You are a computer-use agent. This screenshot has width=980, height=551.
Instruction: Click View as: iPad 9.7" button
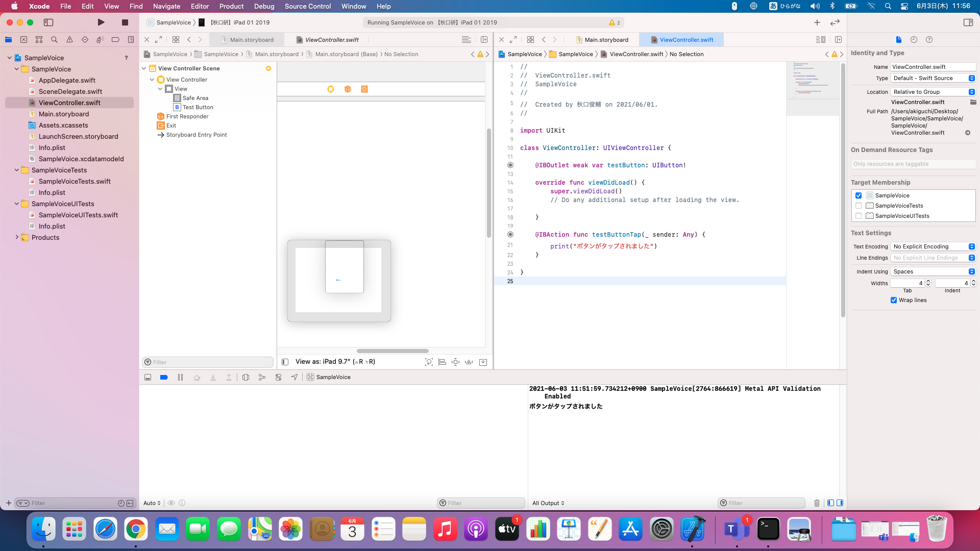335,362
